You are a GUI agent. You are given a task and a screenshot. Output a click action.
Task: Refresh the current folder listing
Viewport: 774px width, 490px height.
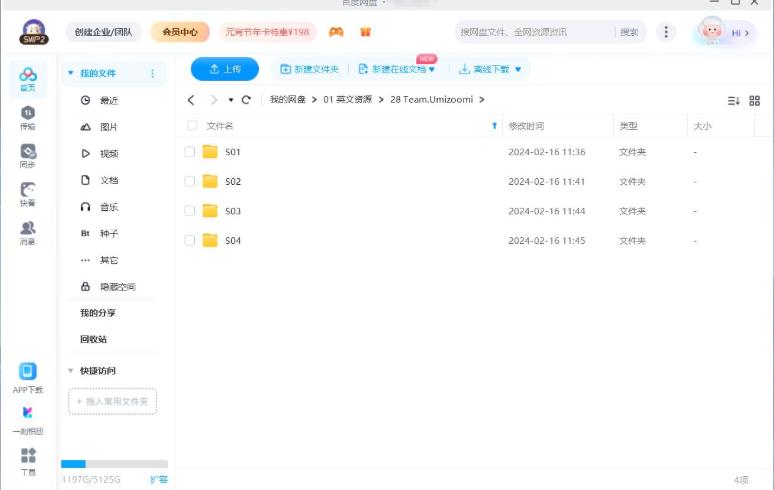click(246, 100)
